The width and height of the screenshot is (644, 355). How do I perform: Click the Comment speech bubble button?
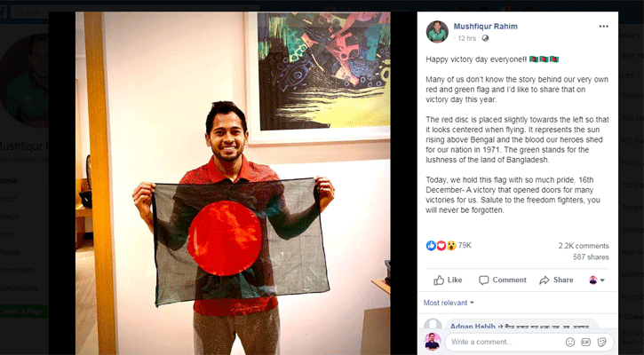[502, 280]
